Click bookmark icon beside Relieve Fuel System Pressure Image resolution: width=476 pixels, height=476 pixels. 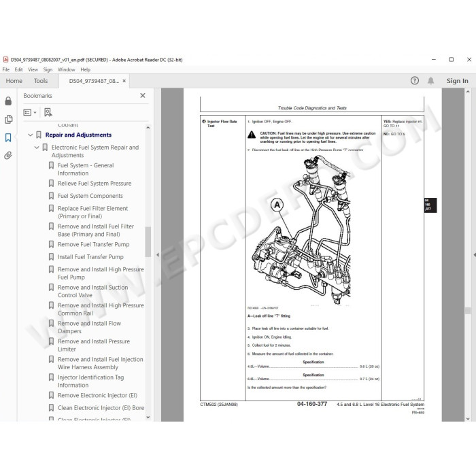click(x=51, y=184)
